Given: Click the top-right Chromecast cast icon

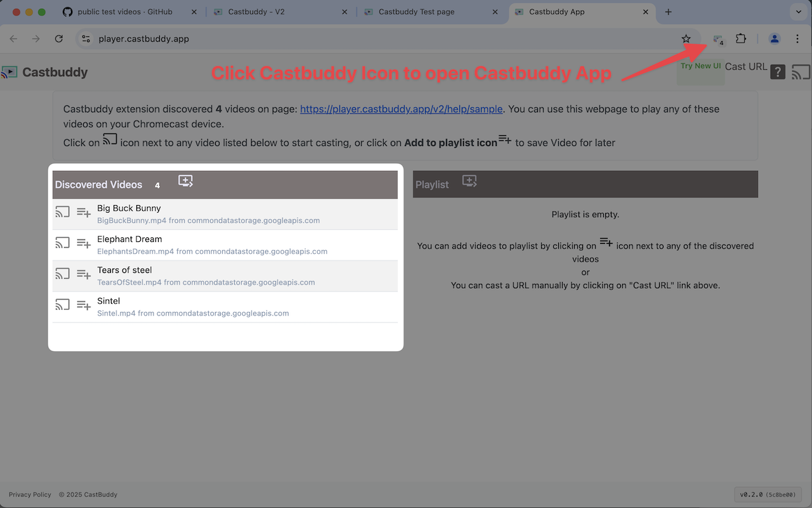Looking at the screenshot, I should (801, 72).
